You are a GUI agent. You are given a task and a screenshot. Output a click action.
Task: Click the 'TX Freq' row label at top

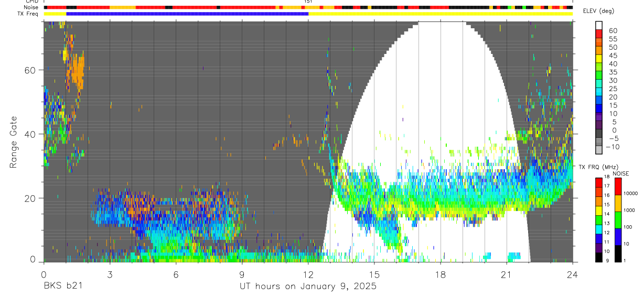(x=28, y=14)
